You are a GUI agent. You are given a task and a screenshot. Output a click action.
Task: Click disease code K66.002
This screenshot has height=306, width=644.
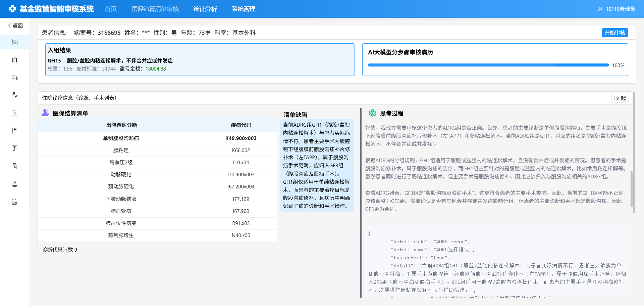[241, 150]
